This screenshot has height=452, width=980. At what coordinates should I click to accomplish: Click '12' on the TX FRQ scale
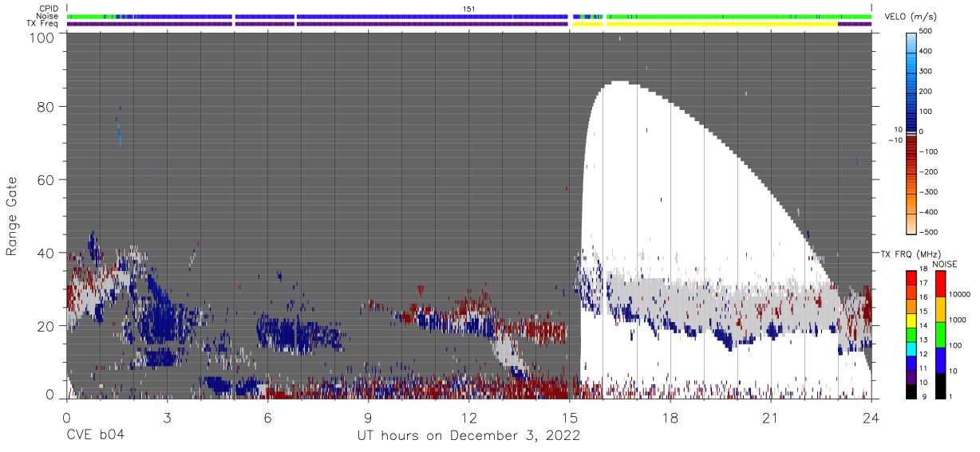click(x=923, y=353)
